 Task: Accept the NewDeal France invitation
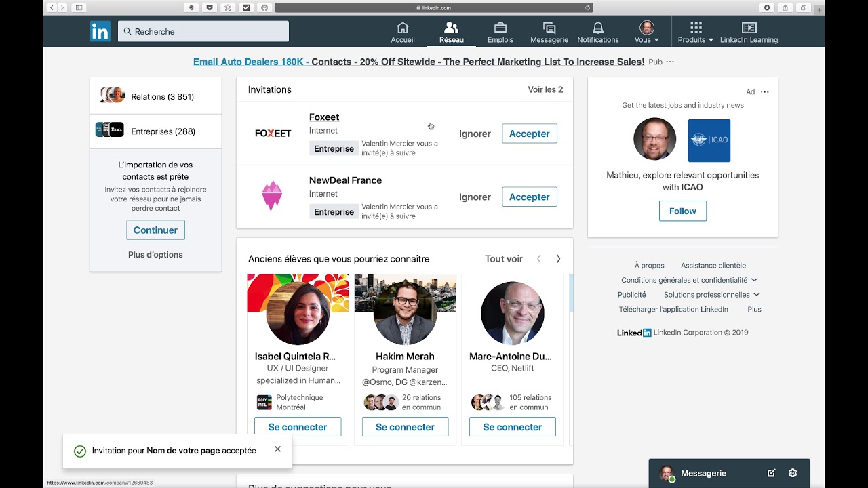530,197
